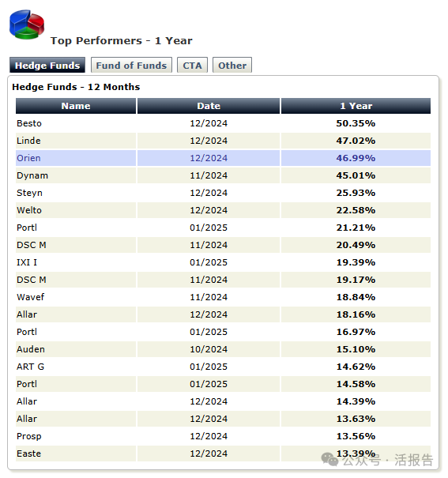Select the Welto fund name
This screenshot has width=448, height=478.
[x=29, y=210]
